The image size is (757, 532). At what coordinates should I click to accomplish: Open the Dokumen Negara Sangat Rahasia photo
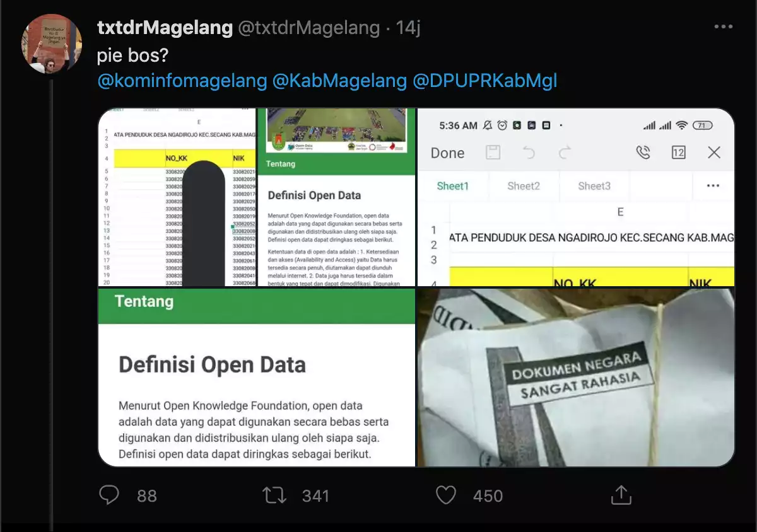[x=576, y=377]
